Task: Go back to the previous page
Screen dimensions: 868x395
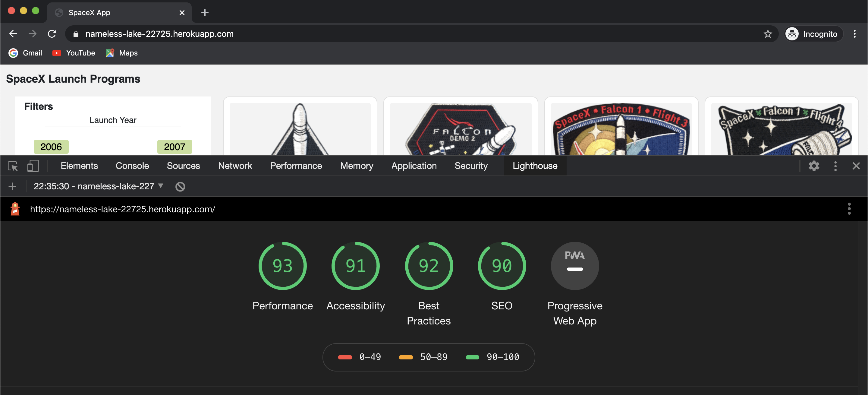Action: pyautogui.click(x=13, y=34)
